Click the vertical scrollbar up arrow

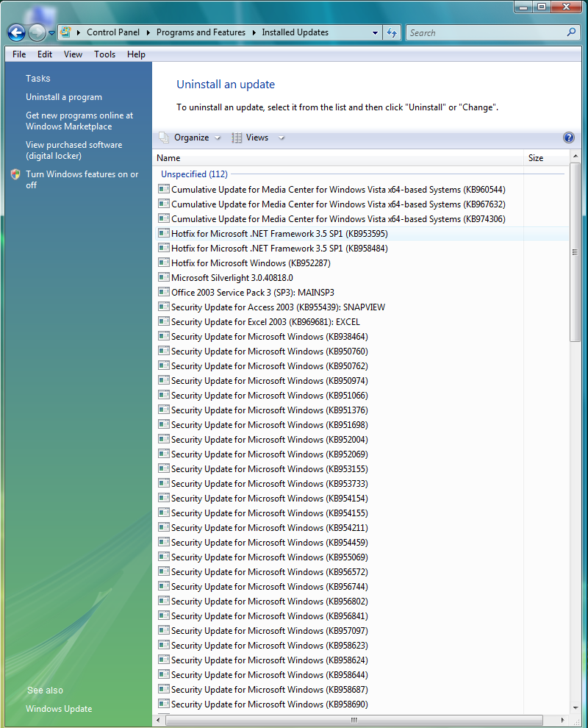coord(576,156)
